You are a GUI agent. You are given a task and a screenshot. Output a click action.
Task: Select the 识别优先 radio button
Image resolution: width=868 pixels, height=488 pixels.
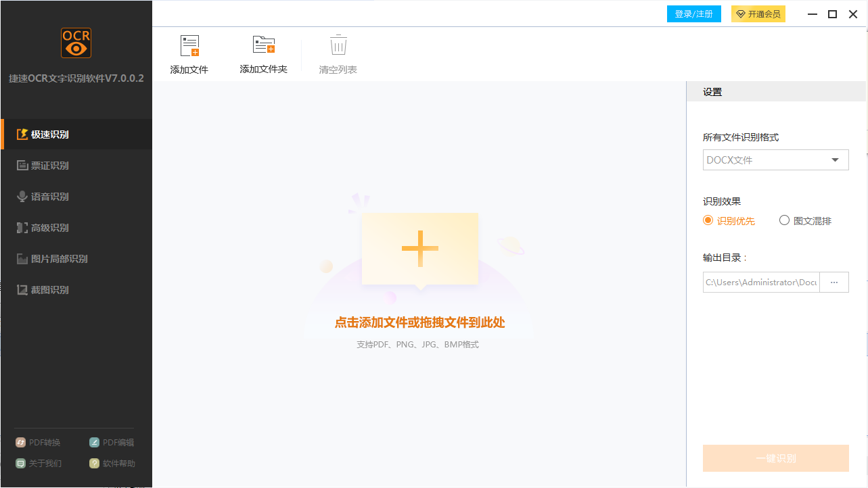click(706, 220)
